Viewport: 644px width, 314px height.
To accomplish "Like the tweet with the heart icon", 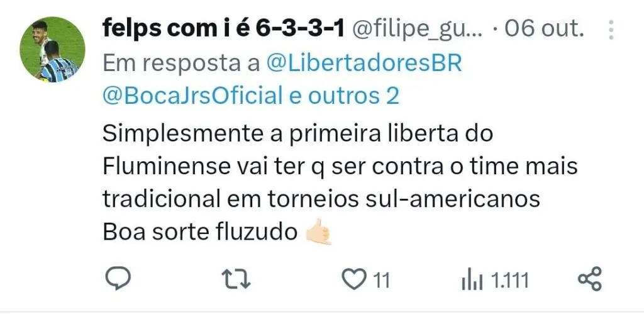I will click(x=355, y=279).
